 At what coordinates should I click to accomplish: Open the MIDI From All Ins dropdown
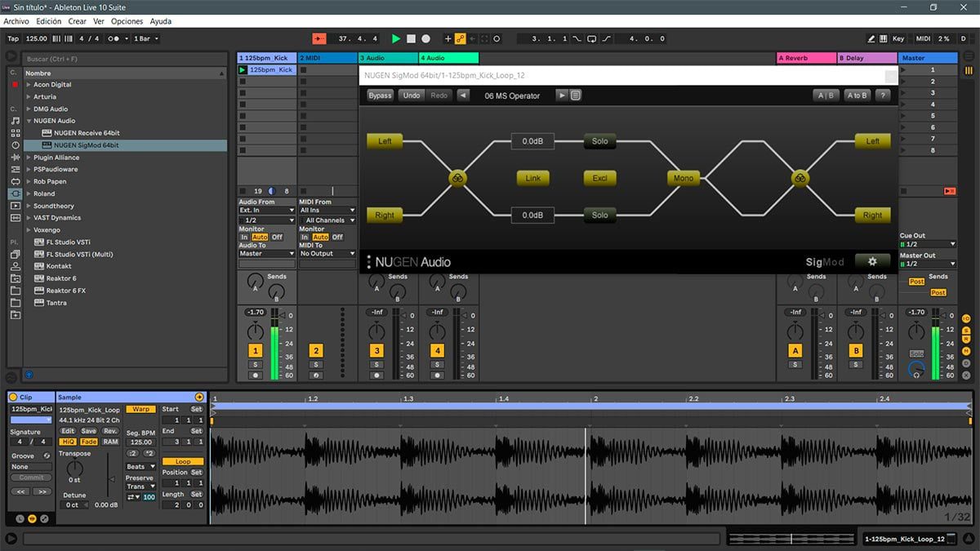327,210
